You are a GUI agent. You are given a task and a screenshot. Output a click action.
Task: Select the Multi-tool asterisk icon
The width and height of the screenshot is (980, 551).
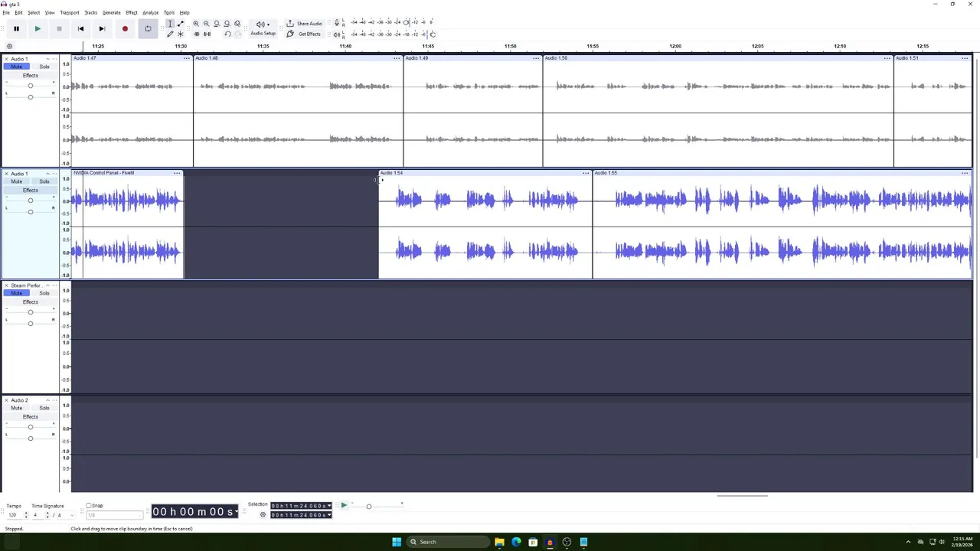[x=181, y=34]
